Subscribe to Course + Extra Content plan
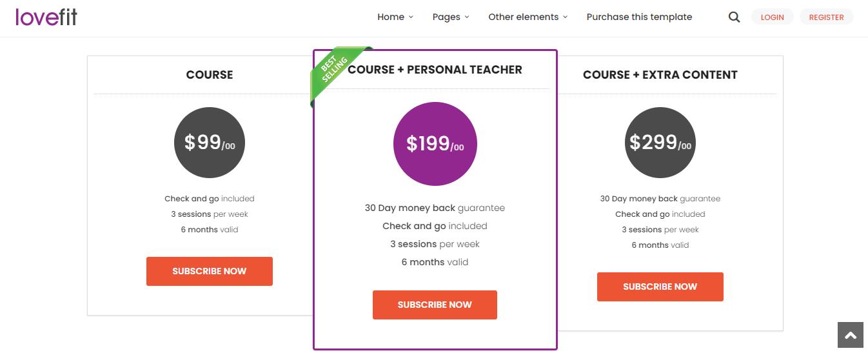The width and height of the screenshot is (868, 353). click(x=660, y=287)
